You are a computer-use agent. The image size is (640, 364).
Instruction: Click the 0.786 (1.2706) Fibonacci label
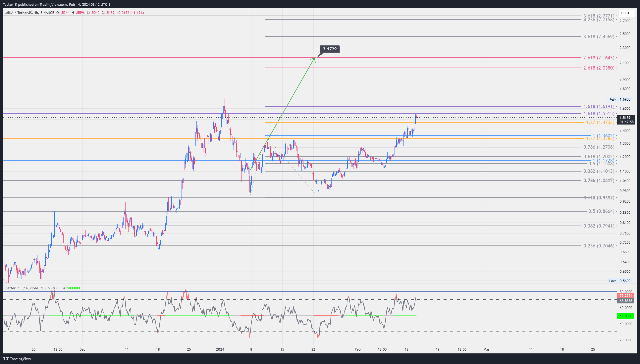tap(599, 147)
